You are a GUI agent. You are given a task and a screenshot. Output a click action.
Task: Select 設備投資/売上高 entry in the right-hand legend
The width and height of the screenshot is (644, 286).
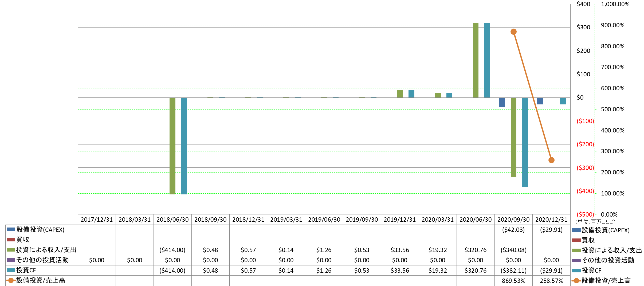tap(601, 281)
